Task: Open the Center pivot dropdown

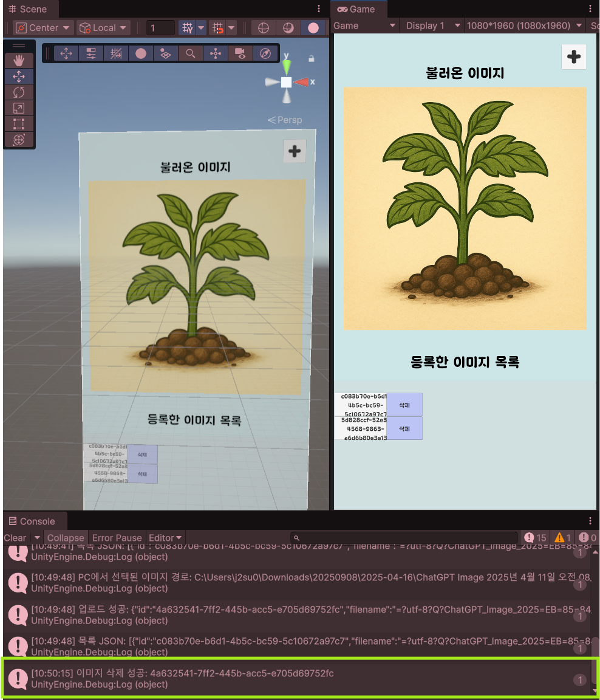Action: click(43, 28)
